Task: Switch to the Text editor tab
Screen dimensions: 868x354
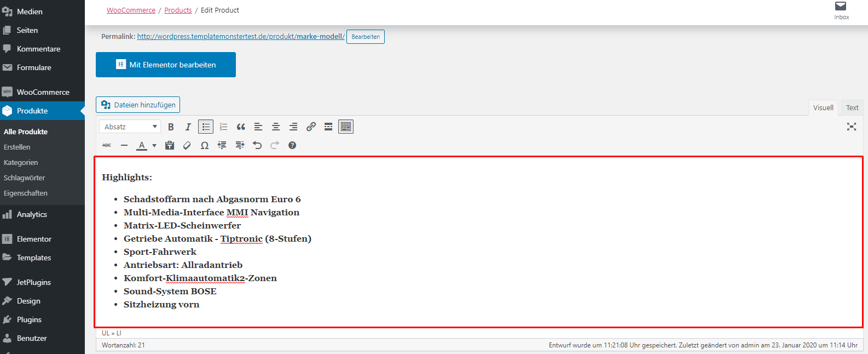Action: (x=852, y=107)
